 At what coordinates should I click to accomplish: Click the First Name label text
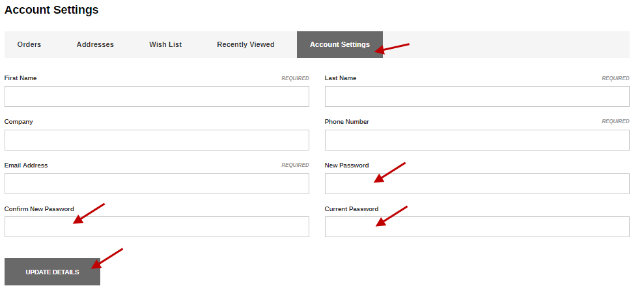click(21, 78)
